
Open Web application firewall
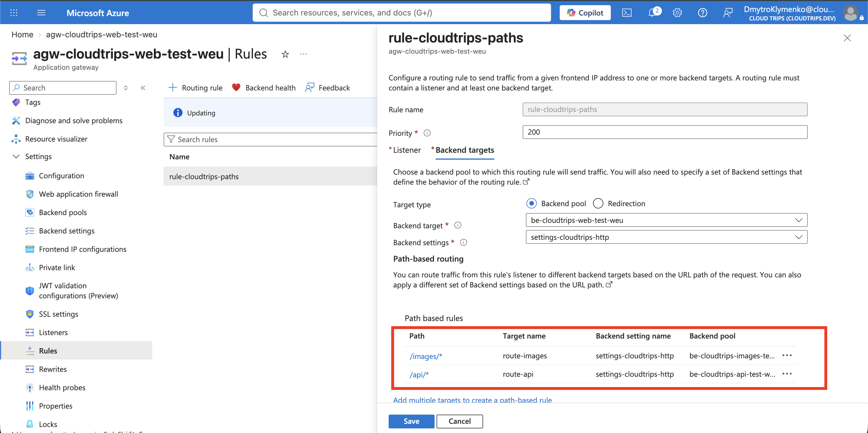78,194
